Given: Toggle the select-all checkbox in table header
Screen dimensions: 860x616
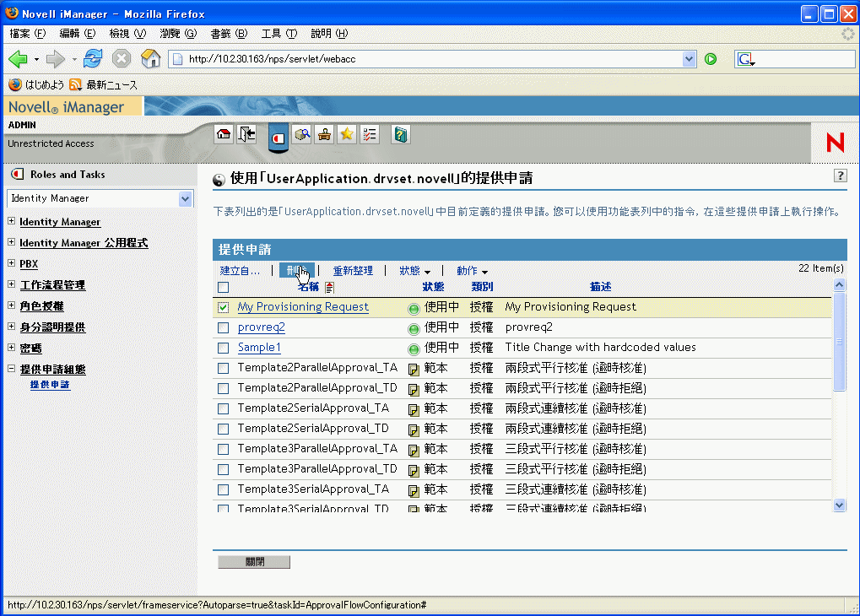Looking at the screenshot, I should click(223, 287).
